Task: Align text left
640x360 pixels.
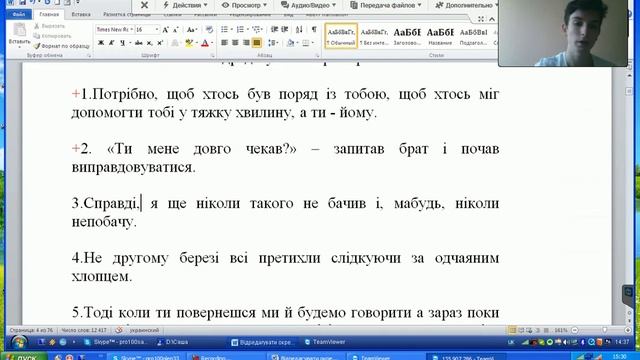Action: coord(224,42)
